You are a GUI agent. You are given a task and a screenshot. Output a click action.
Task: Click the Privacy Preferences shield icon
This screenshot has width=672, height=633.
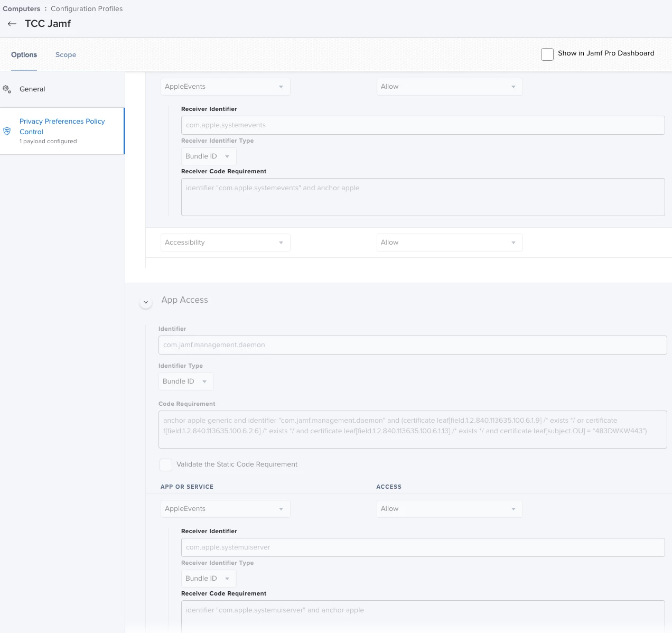click(7, 131)
